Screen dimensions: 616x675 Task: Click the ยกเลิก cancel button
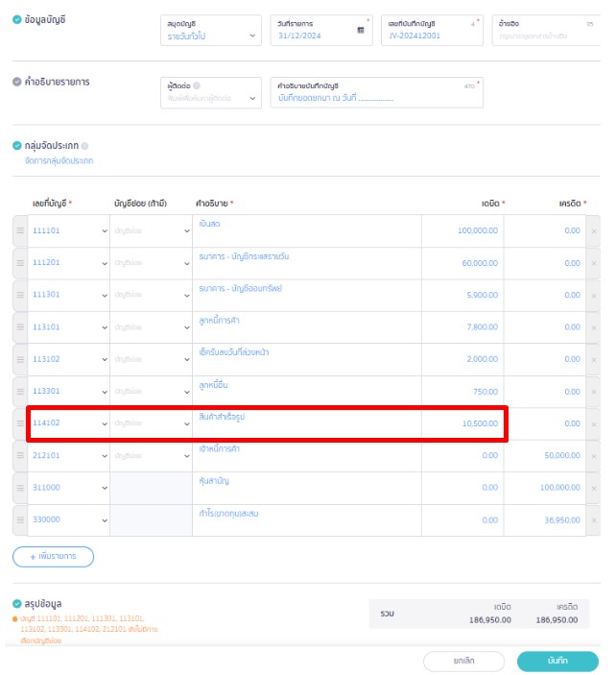(x=464, y=661)
